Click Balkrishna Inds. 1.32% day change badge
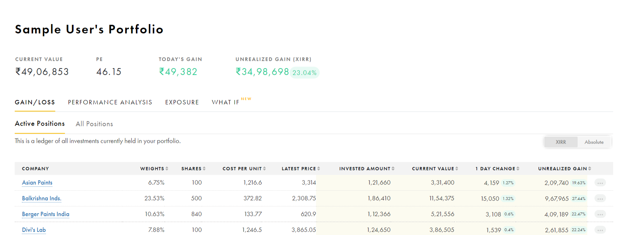The image size is (644, 235). (x=508, y=198)
